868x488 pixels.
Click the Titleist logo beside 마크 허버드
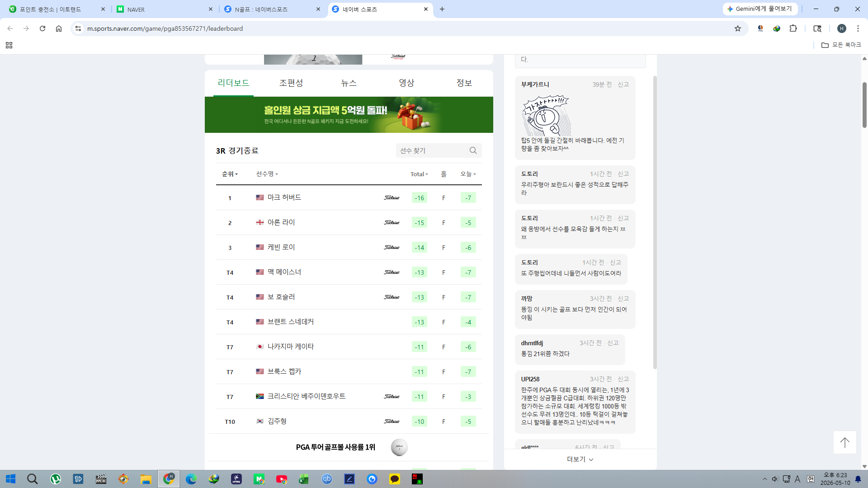click(392, 198)
